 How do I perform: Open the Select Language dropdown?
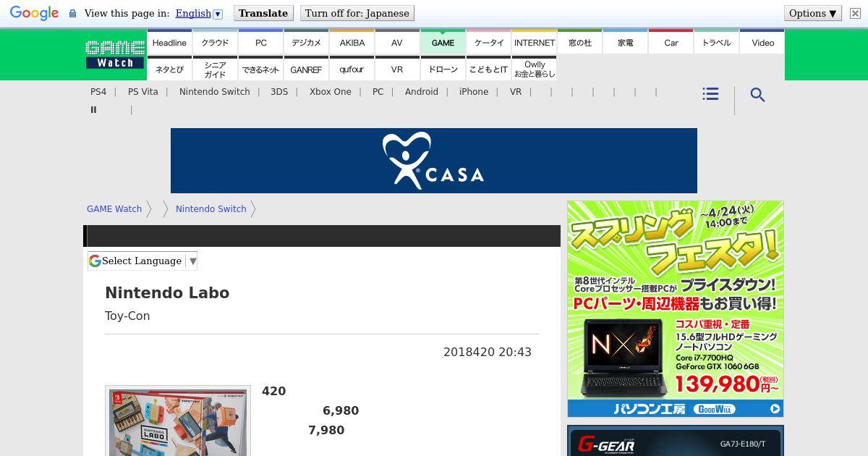pos(142,261)
